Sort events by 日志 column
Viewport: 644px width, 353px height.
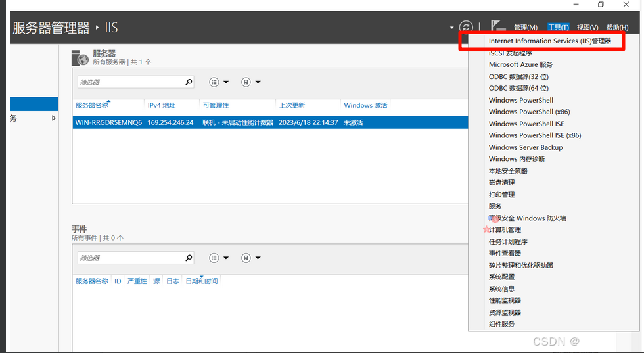pos(172,281)
